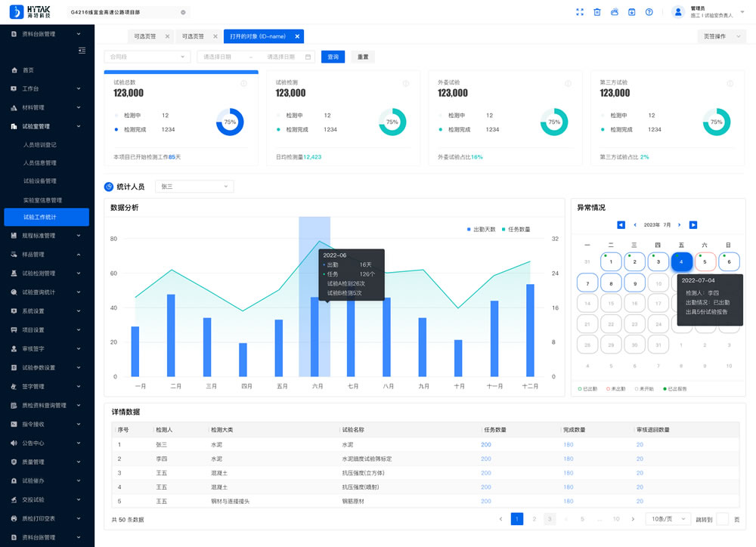Click the 跳转到 page number input
The width and height of the screenshot is (756, 547).
[722, 519]
